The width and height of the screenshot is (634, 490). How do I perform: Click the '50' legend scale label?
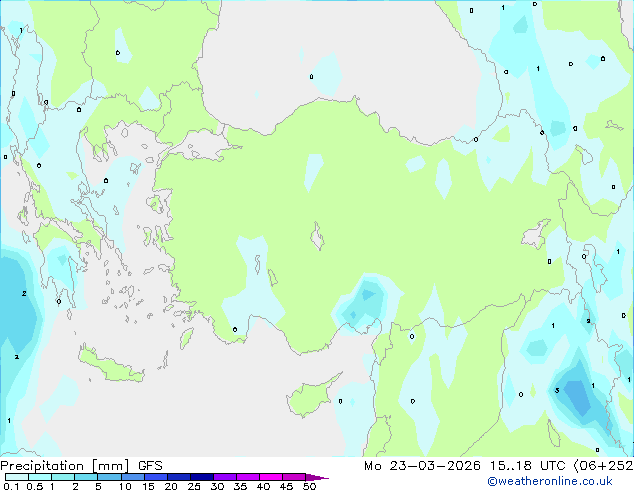[x=309, y=486]
